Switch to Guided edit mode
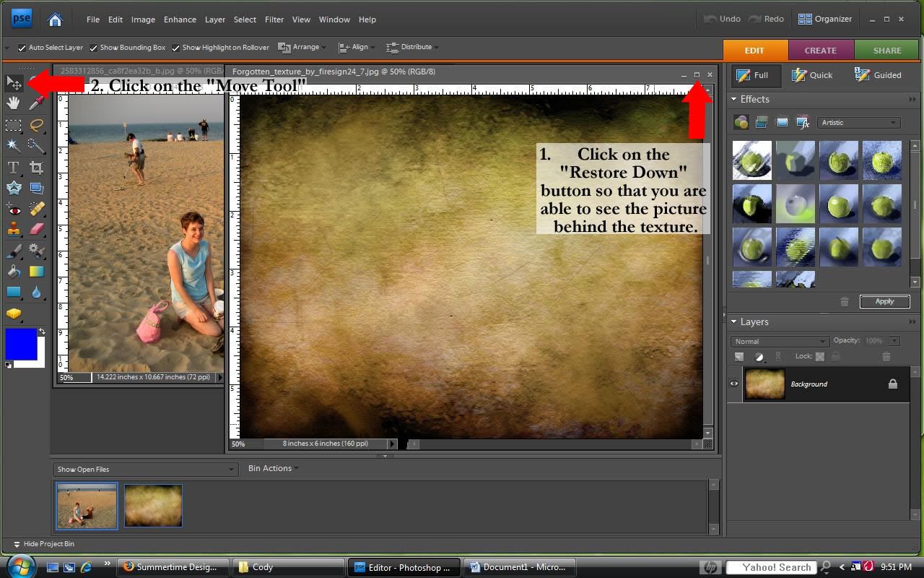924x578 pixels. [878, 75]
